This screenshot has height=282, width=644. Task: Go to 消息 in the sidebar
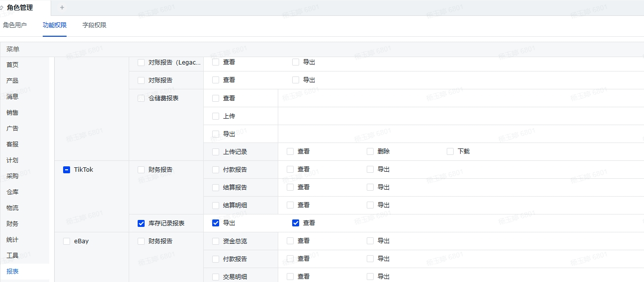tap(12, 97)
